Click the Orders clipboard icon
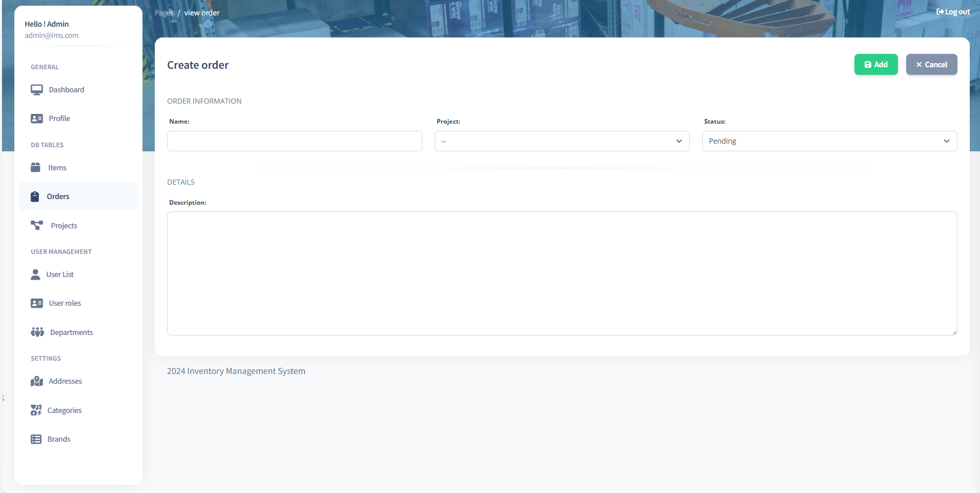980x493 pixels. (x=35, y=196)
